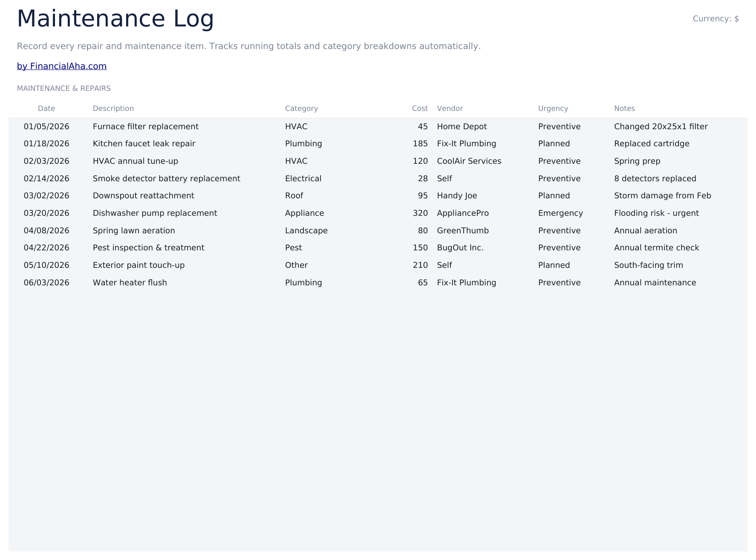This screenshot has height=560, width=756.
Task: Select the Spring prep note cell
Action: [637, 161]
